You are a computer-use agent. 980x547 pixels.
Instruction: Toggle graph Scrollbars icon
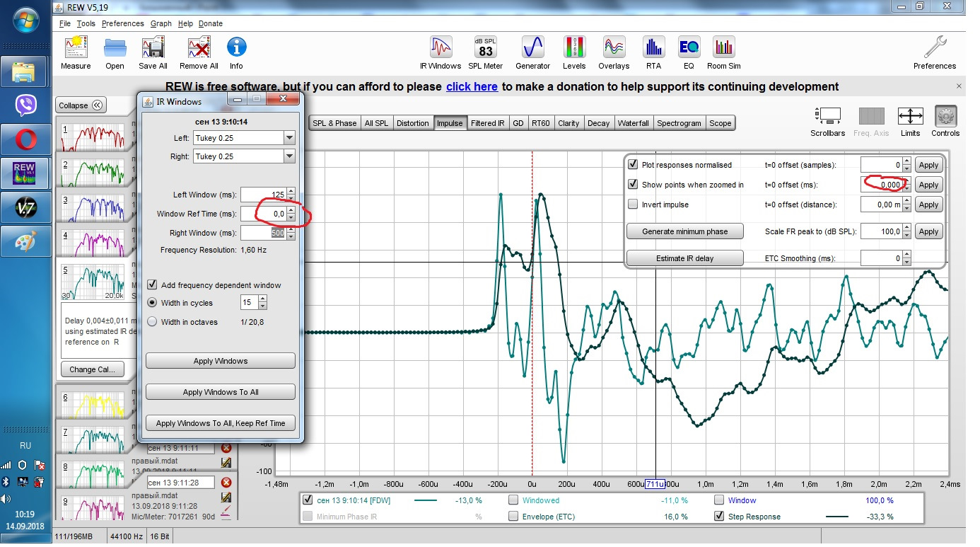[827, 115]
